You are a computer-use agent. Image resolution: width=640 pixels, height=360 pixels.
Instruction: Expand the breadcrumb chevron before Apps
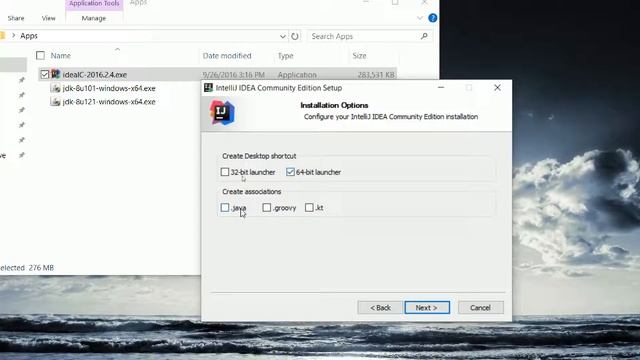coord(13,36)
